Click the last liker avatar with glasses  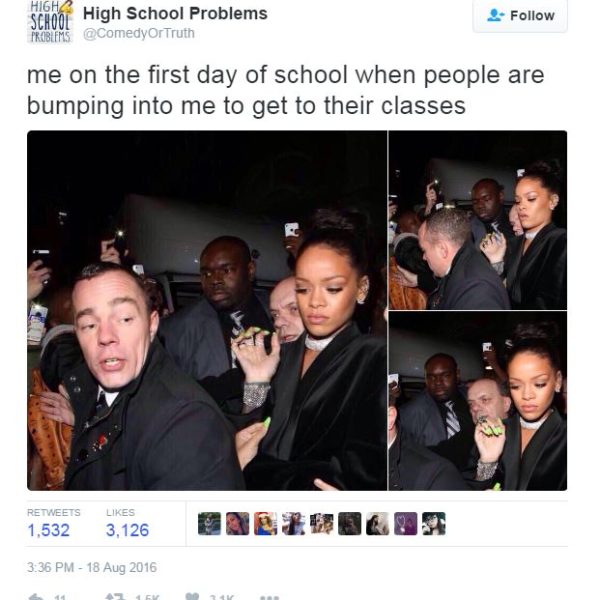(434, 523)
